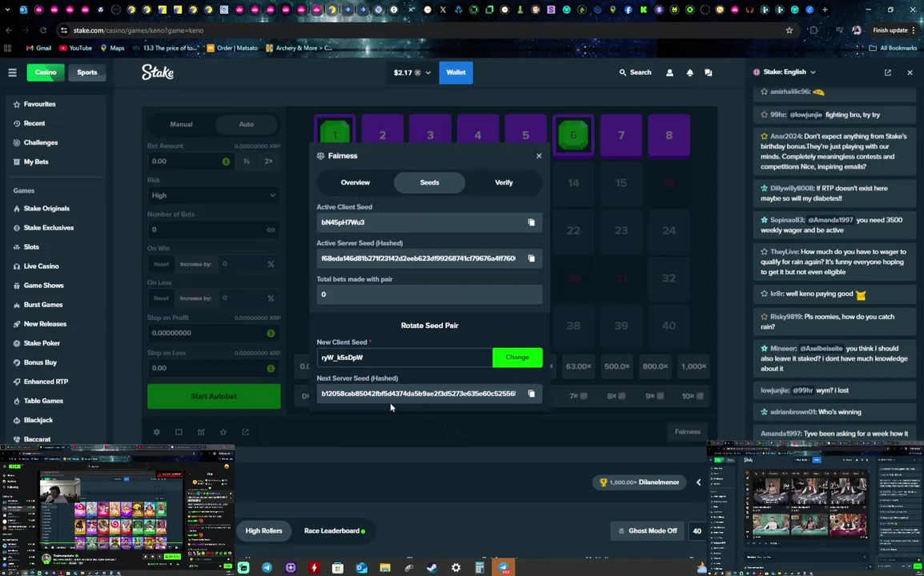924x576 pixels.
Task: Open the Overview tab in Fairness
Action: click(x=356, y=182)
